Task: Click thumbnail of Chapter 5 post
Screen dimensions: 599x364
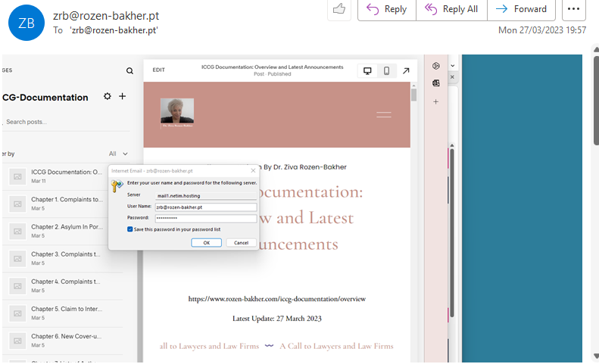Action: tap(17, 313)
